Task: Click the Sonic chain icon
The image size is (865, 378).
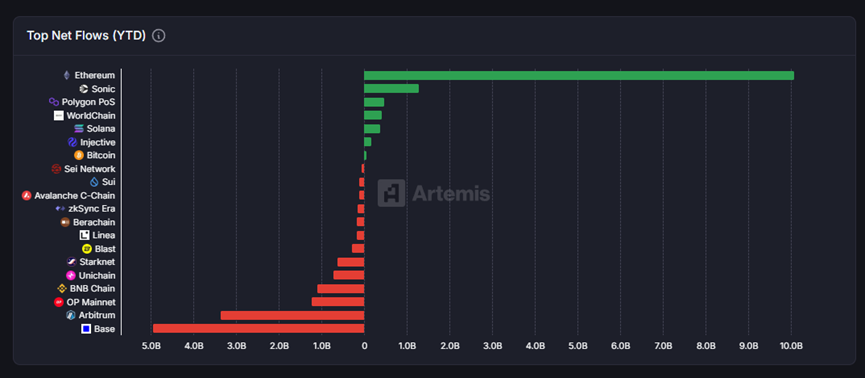Action: (83, 89)
